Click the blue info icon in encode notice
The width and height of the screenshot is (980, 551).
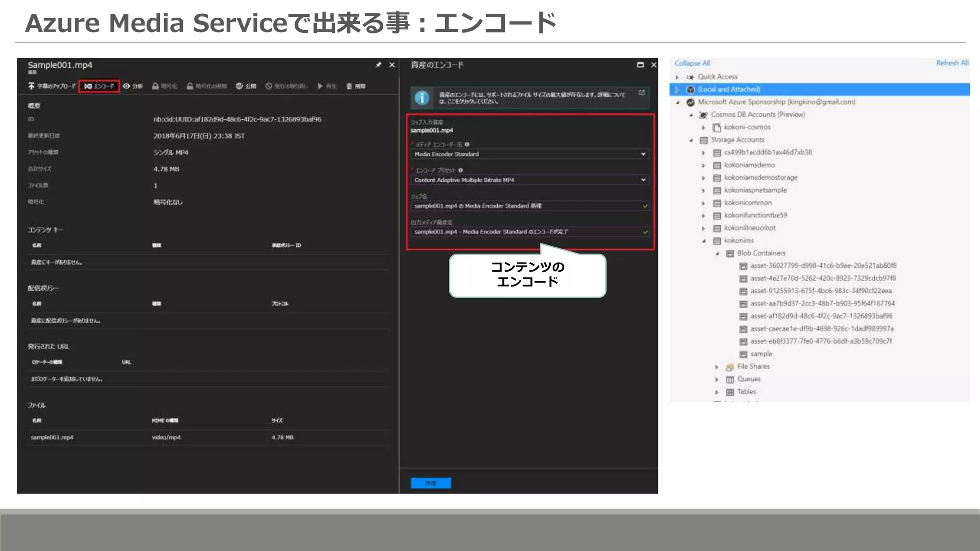click(422, 98)
